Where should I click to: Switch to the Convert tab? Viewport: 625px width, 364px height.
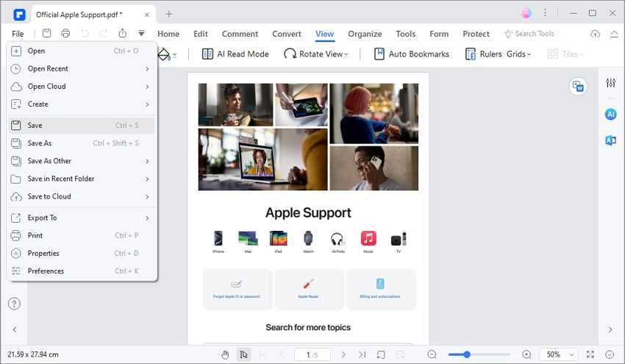(287, 34)
